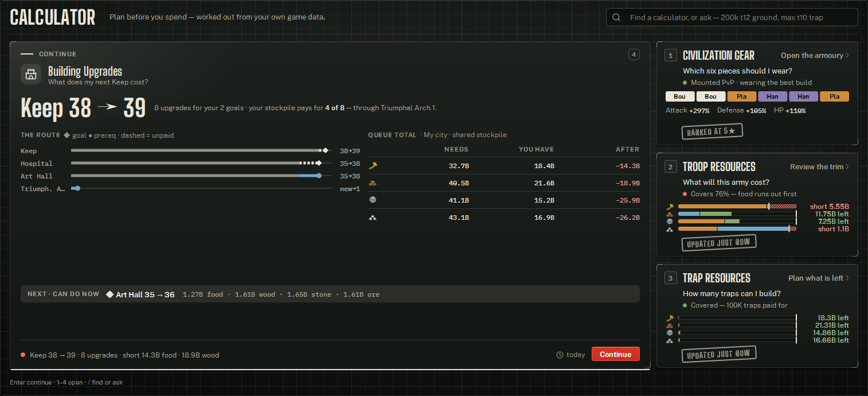Click the food bar showing 'short 5.55B'
The width and height of the screenshot is (868, 396).
click(737, 207)
